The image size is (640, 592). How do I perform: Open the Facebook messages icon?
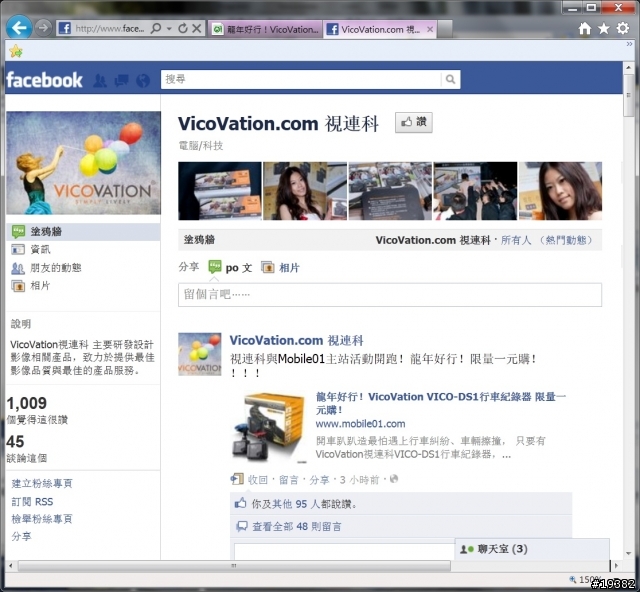pyautogui.click(x=122, y=80)
